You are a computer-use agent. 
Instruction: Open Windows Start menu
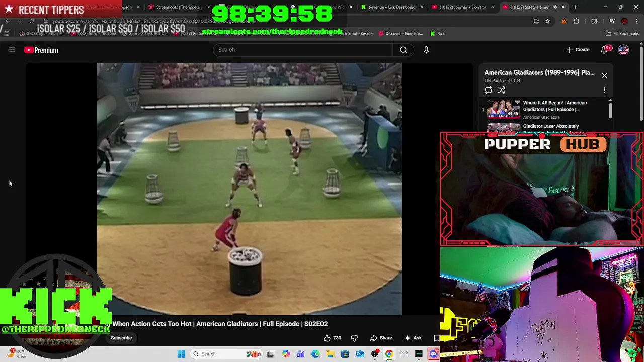coord(181,354)
